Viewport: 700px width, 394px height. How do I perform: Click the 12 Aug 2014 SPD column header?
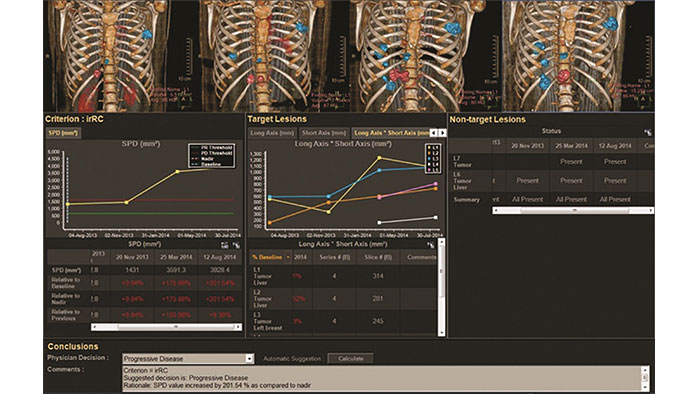[x=220, y=257]
